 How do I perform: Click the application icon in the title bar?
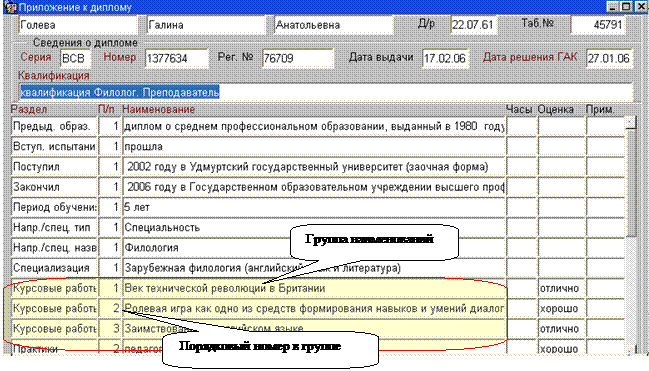click(11, 7)
